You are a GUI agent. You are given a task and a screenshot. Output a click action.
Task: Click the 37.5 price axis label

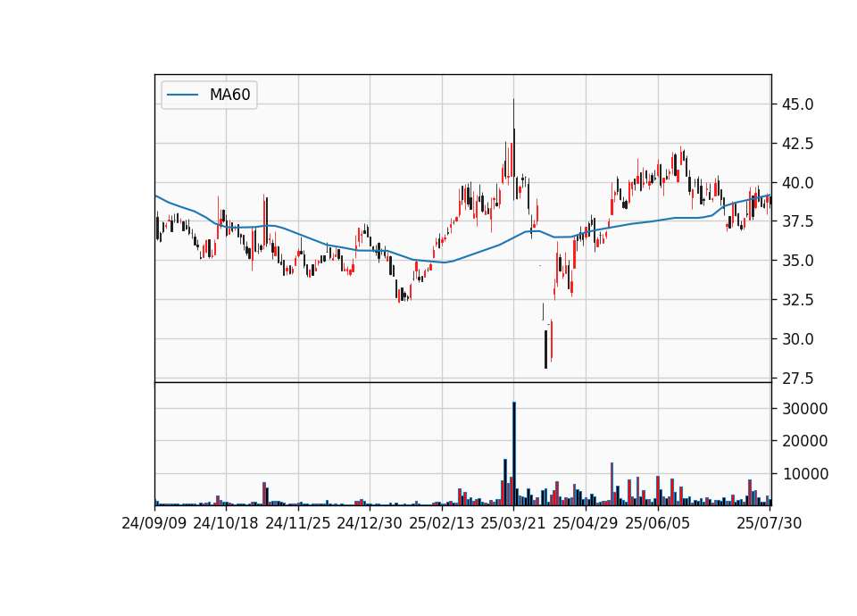click(797, 221)
